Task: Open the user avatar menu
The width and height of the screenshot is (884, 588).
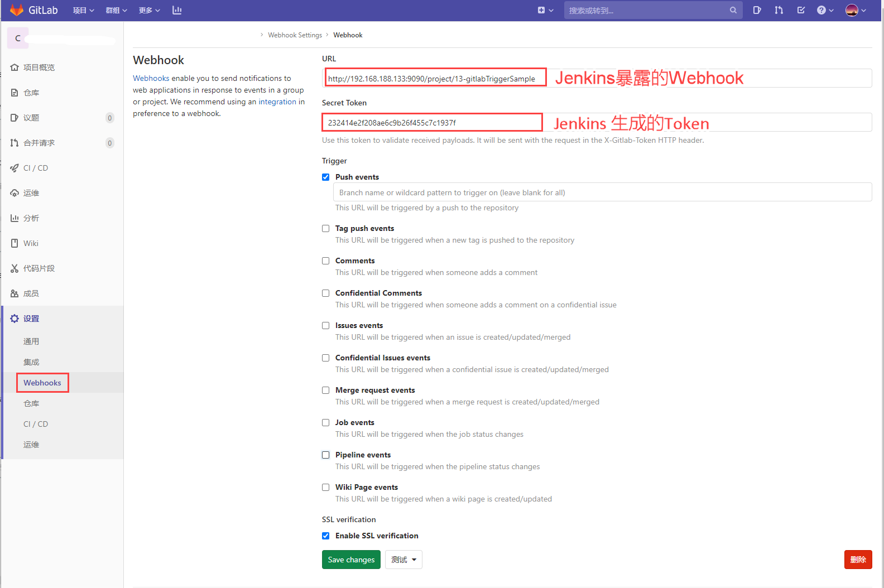Action: [x=856, y=10]
